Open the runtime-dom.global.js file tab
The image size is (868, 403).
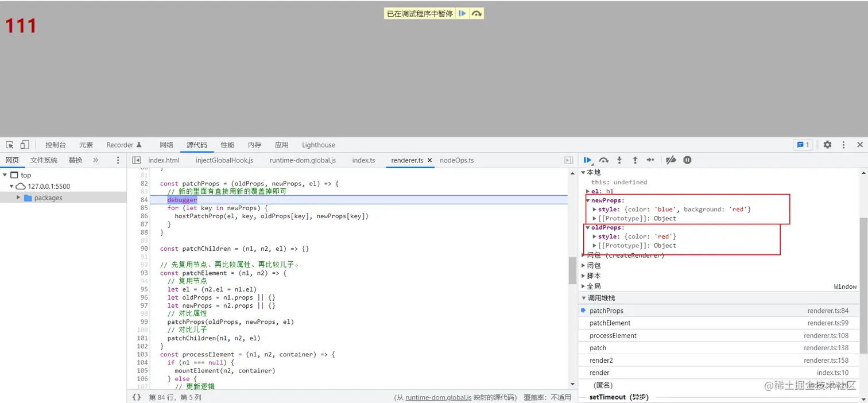point(303,160)
